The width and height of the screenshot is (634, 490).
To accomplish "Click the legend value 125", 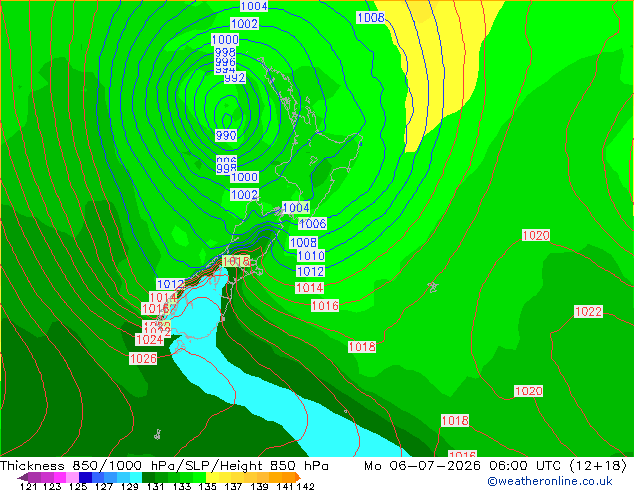I will pos(78,486).
